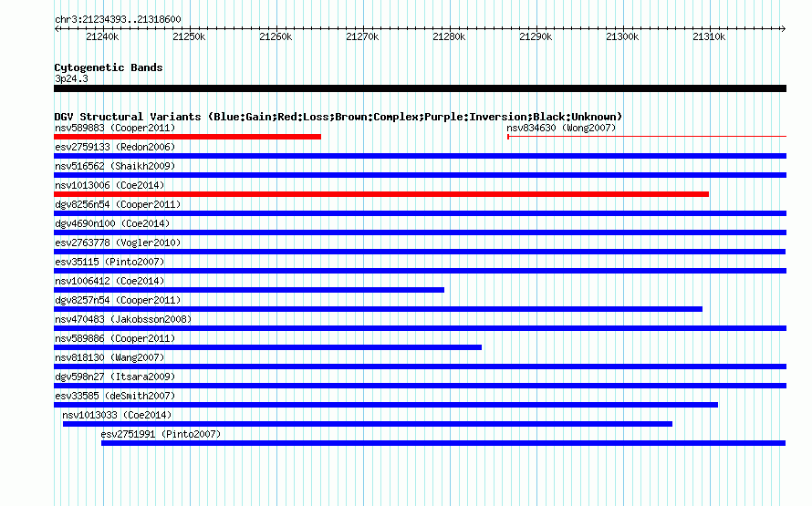Select the black 3p24.3 cytogenetic band bar
This screenshot has height=506, width=812.
pos(420,88)
